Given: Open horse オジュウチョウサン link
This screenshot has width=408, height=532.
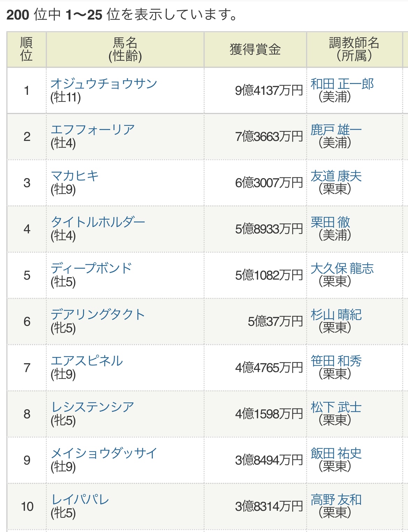Looking at the screenshot, I should [x=104, y=84].
